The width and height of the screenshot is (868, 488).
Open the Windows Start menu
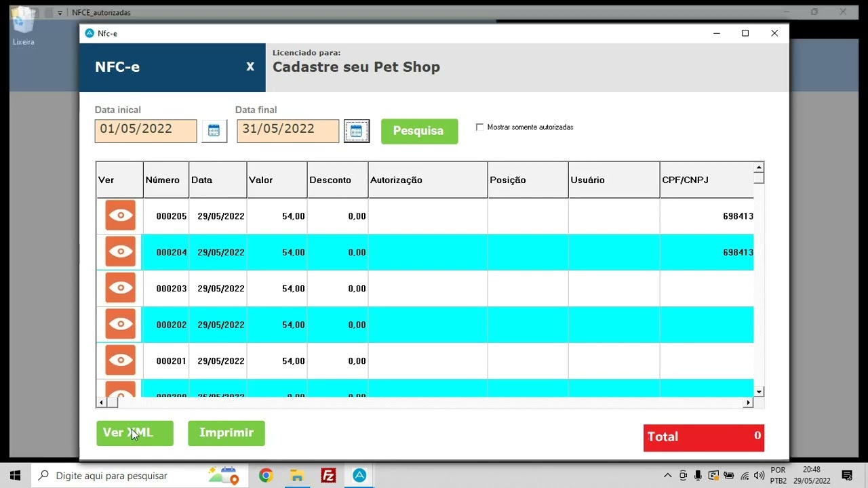coord(15,475)
